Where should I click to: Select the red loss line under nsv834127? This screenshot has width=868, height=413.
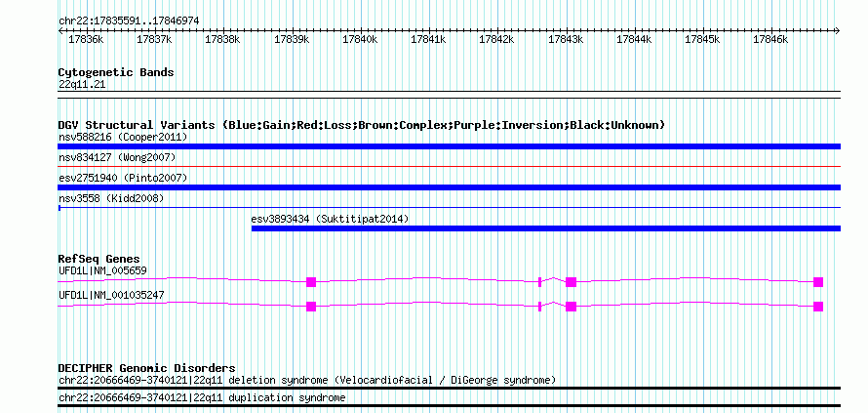tap(449, 166)
